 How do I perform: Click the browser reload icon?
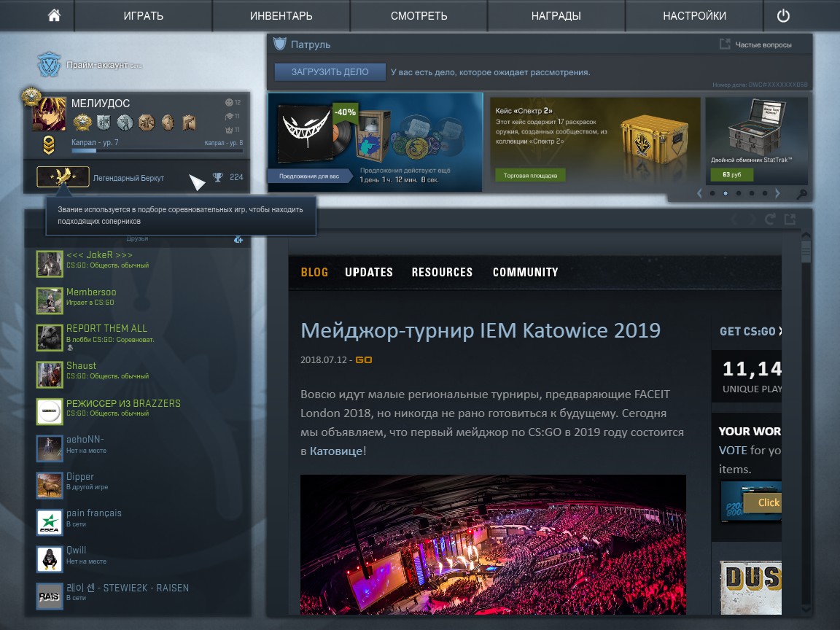pos(770,219)
